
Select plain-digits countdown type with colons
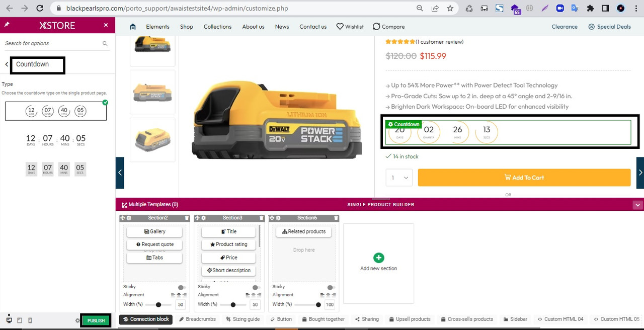point(56,139)
